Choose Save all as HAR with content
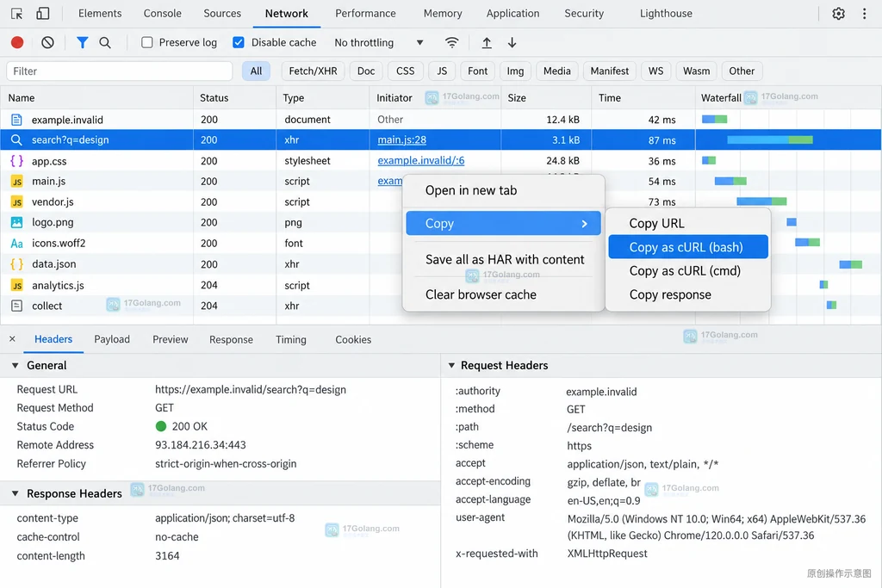Image resolution: width=882 pixels, height=588 pixels. coord(504,260)
